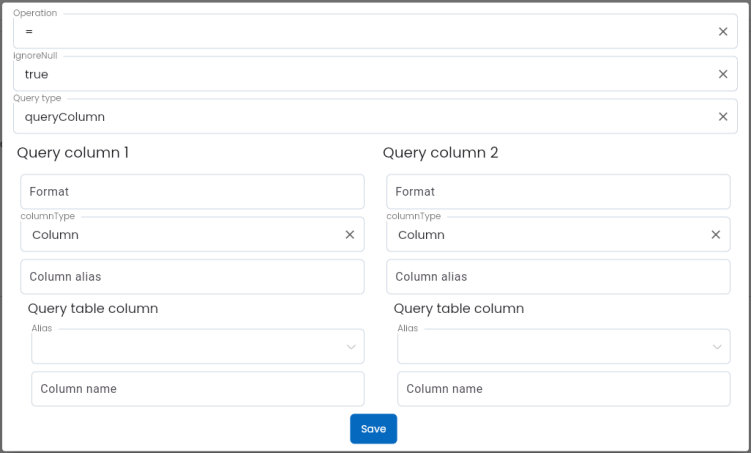The height and width of the screenshot is (453, 752).
Task: Open the ignoreNull select box
Action: [x=360, y=74]
